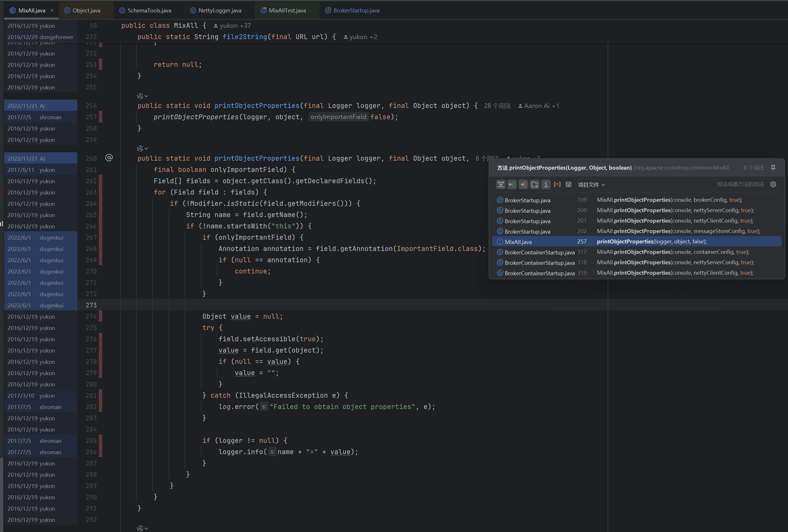Click blame annotation '2022/6/1 dugenkui' at line 267
The height and width of the screenshot is (532, 788).
(41, 238)
